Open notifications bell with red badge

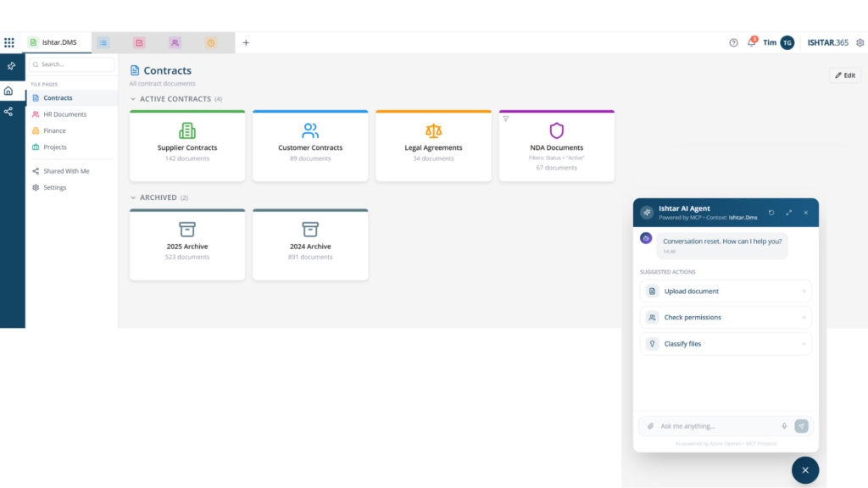pyautogui.click(x=751, y=42)
